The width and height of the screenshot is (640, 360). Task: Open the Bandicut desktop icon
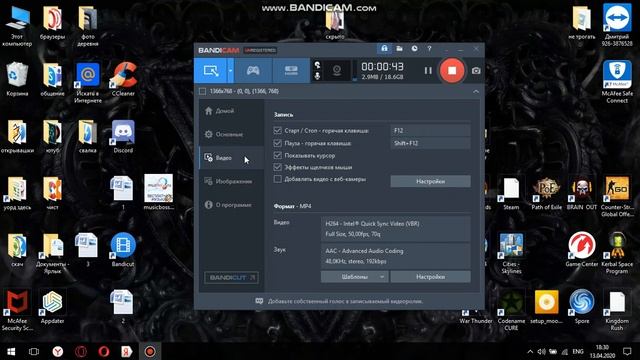point(123,250)
